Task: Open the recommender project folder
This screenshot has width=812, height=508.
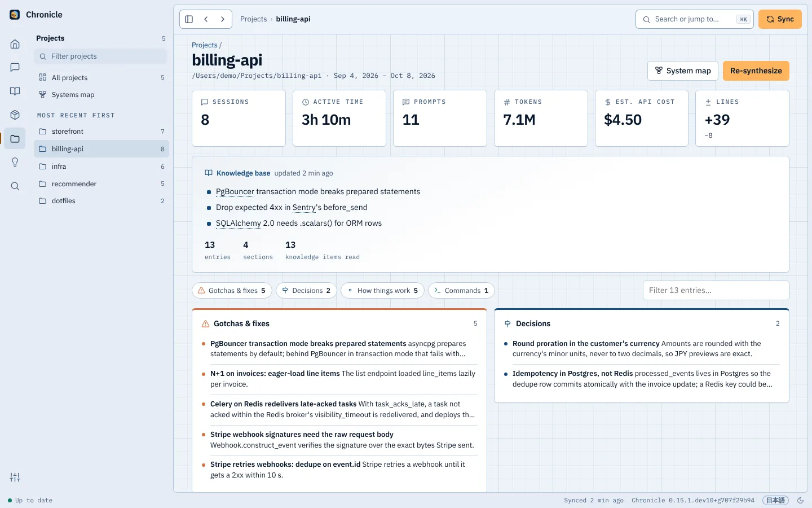Action: tap(101, 184)
